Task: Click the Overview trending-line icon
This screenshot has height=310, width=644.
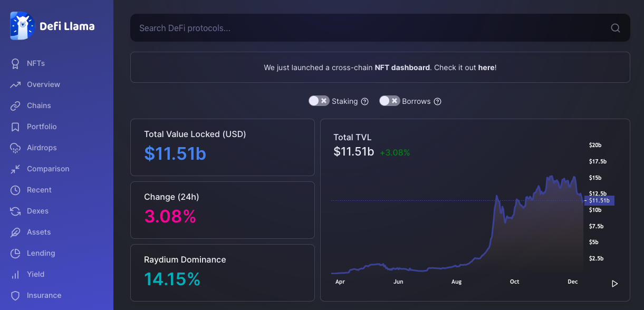Action: pyautogui.click(x=15, y=84)
